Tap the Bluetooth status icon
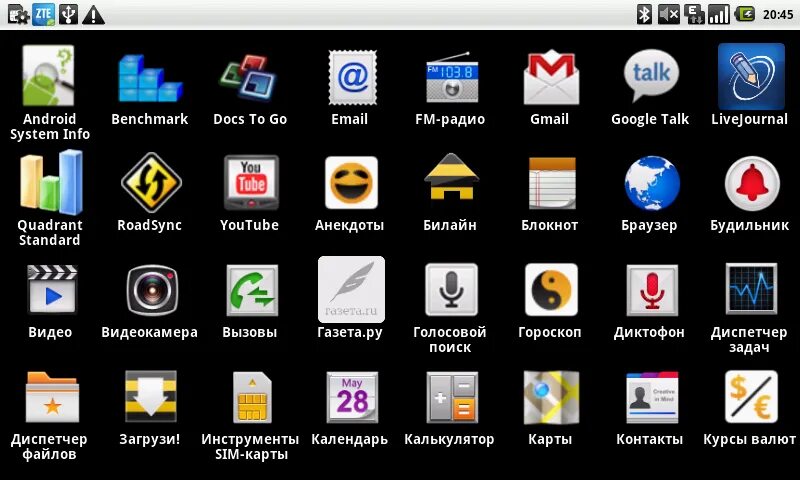The image size is (800, 480). [644, 14]
